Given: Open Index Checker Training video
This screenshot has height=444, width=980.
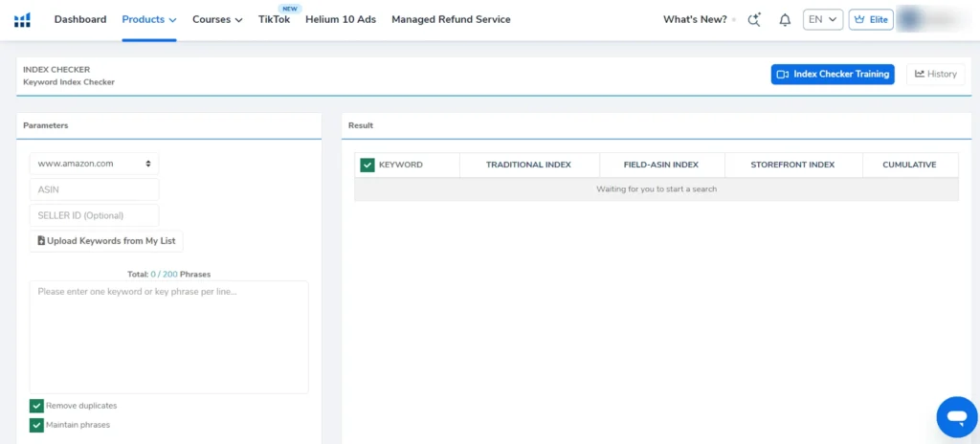Looking at the screenshot, I should pyautogui.click(x=832, y=74).
